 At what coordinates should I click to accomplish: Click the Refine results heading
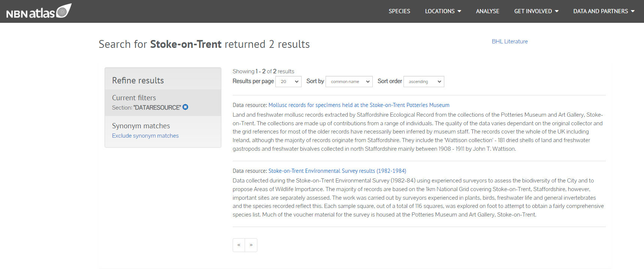[138, 80]
